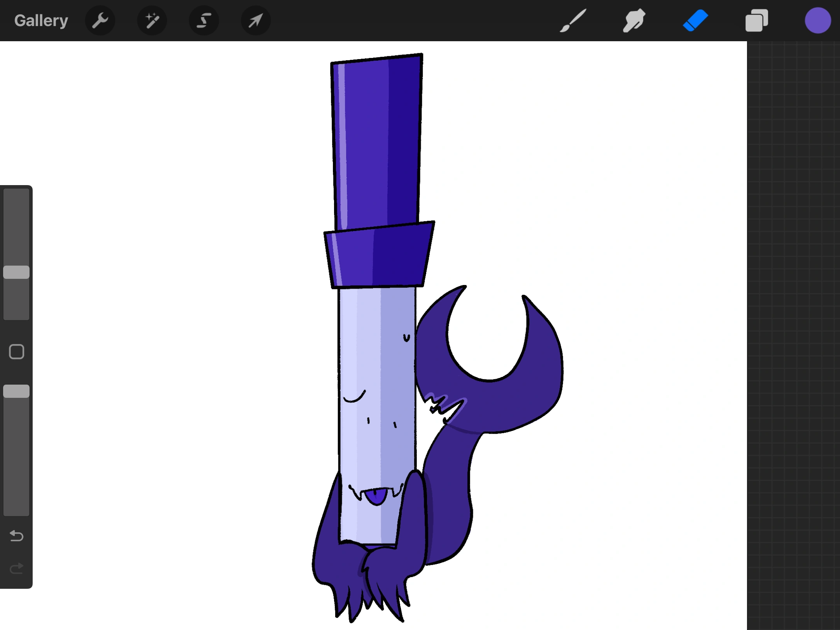Open the Gallery view
The image size is (840, 630).
tap(41, 21)
